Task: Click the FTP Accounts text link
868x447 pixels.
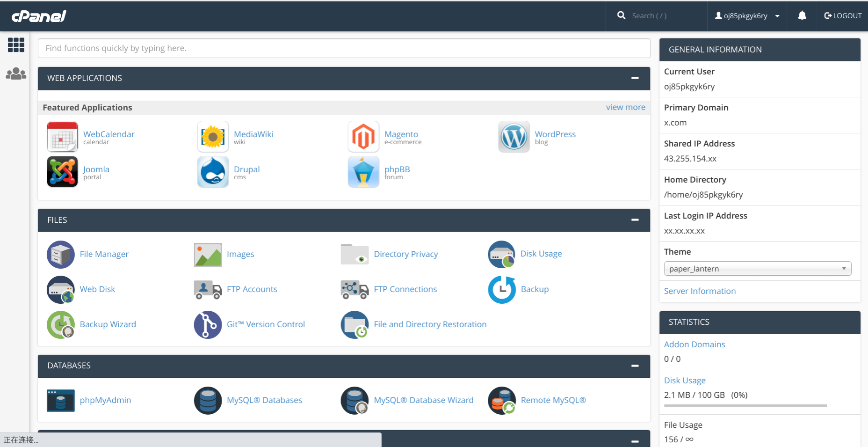Action: pyautogui.click(x=252, y=289)
